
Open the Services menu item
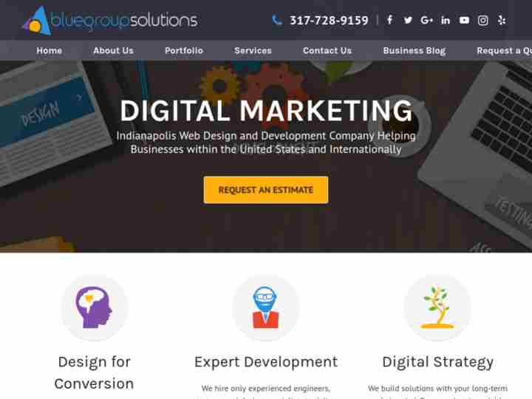pyautogui.click(x=253, y=50)
